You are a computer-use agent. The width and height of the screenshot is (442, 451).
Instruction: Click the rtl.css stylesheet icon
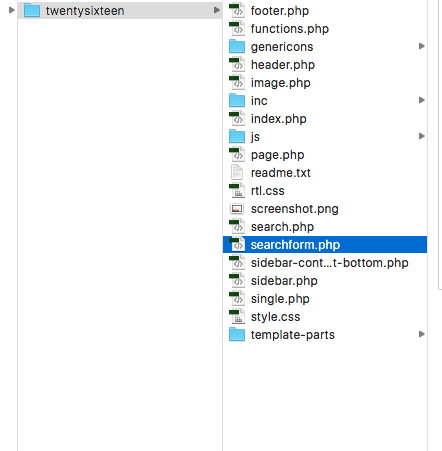tap(237, 190)
